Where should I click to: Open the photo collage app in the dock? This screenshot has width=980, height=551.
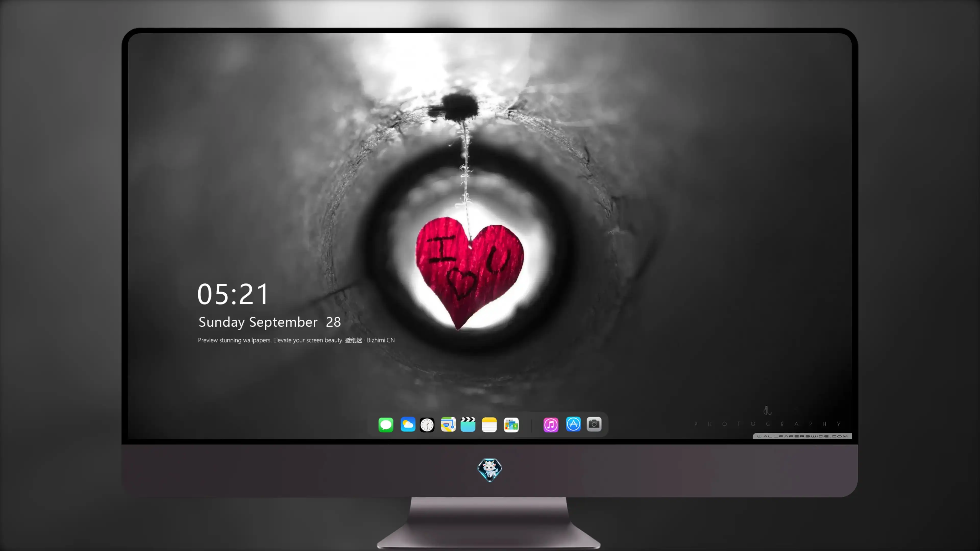pos(511,424)
